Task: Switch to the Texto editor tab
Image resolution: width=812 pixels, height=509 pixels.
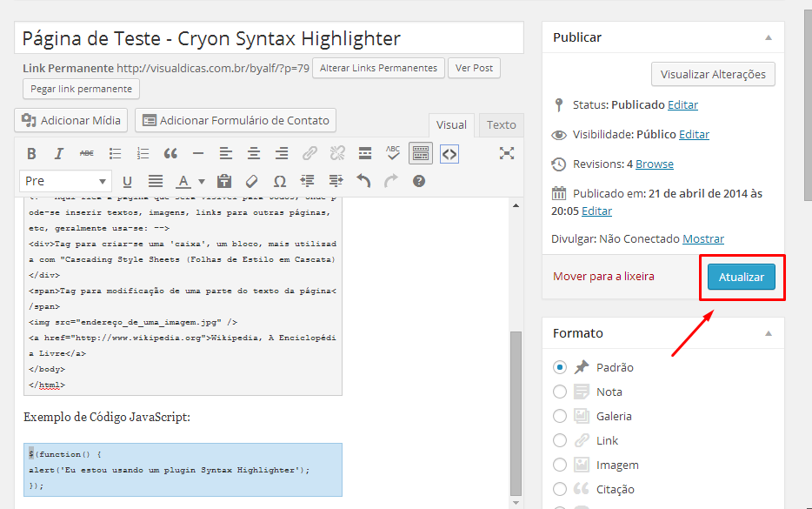Action: coord(502,125)
